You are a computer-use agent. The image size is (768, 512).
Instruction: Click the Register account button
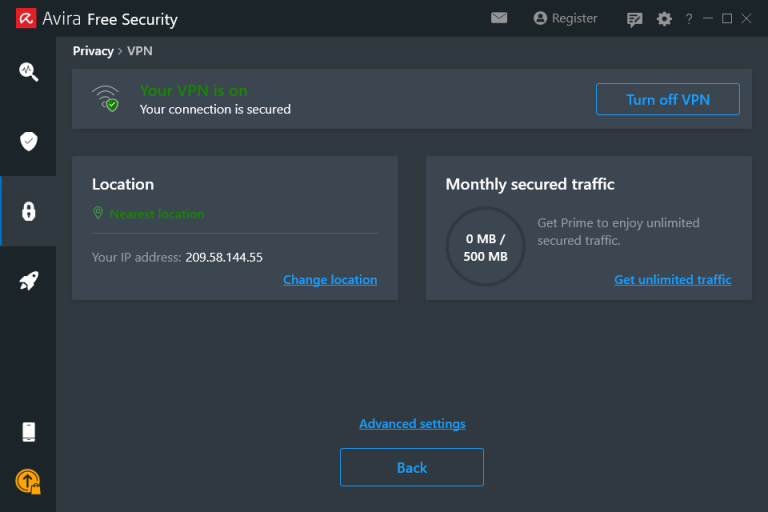click(566, 19)
